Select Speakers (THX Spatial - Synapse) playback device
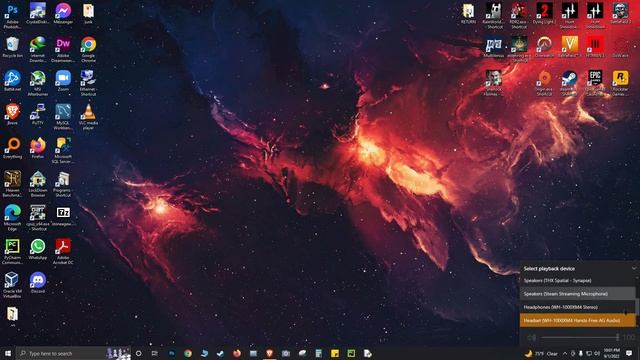 pos(578,281)
